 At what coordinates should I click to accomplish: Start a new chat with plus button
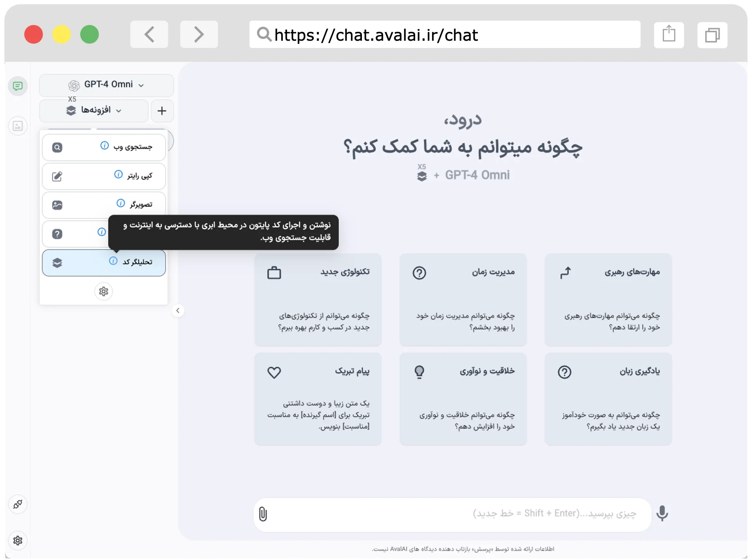pos(162,111)
